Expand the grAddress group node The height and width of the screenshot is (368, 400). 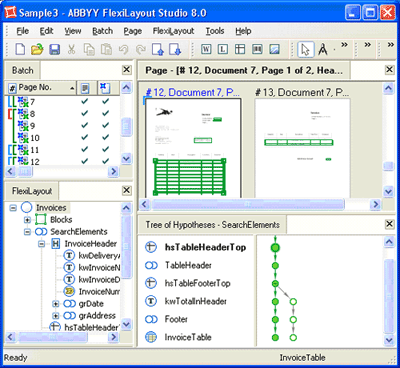coord(56,316)
